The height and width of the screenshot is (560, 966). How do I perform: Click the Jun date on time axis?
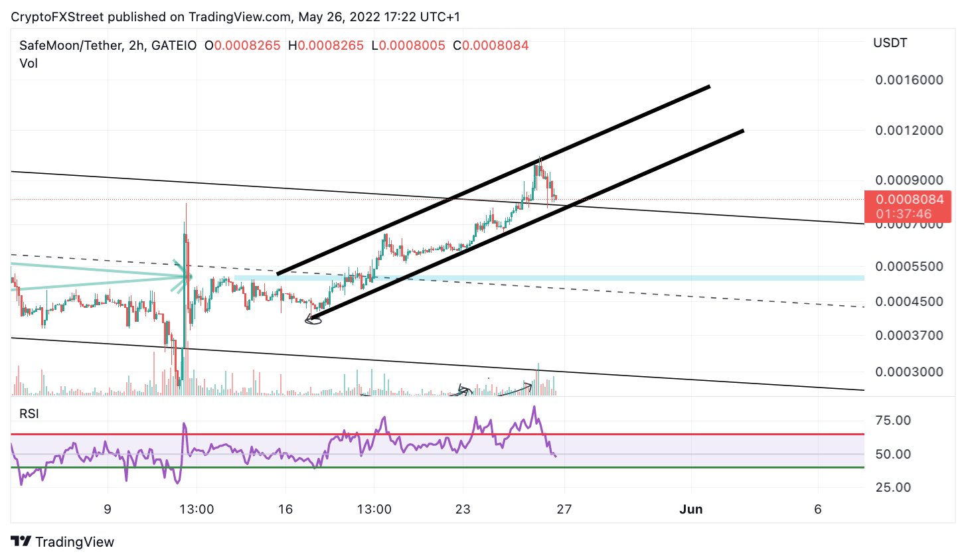pos(691,510)
